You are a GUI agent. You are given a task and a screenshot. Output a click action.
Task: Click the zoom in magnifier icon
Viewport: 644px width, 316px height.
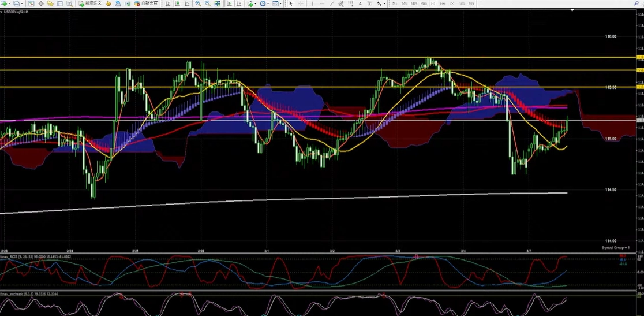pyautogui.click(x=198, y=3)
